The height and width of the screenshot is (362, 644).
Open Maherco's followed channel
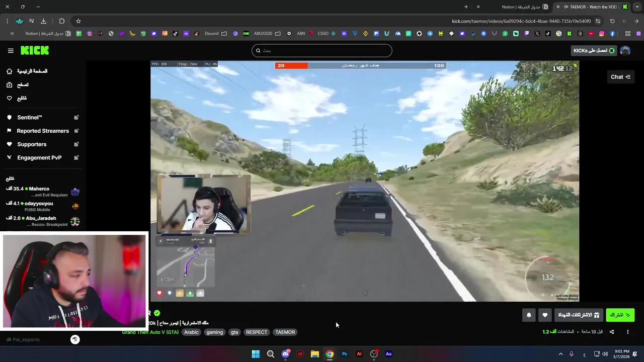click(43, 192)
